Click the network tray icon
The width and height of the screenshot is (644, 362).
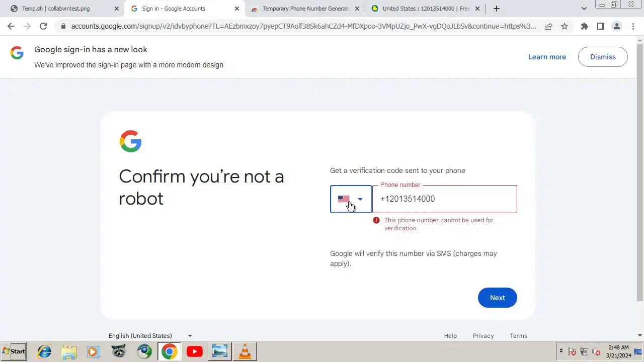coord(584,351)
